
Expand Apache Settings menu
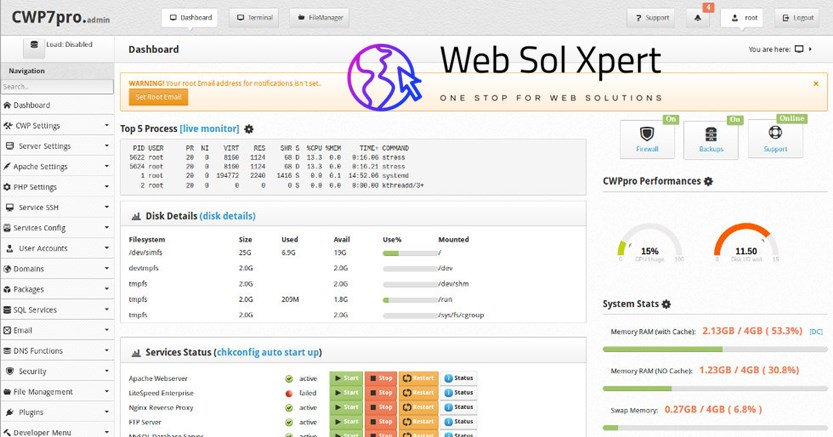[x=57, y=167]
